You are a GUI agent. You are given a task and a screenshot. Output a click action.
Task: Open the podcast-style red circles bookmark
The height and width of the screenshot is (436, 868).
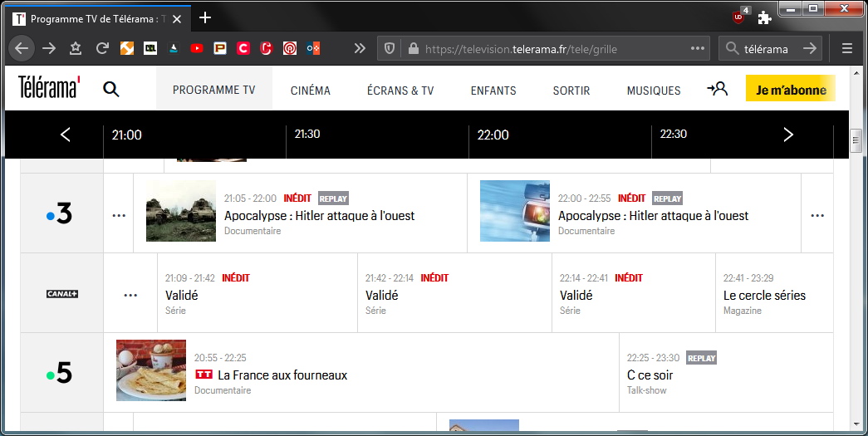(290, 48)
